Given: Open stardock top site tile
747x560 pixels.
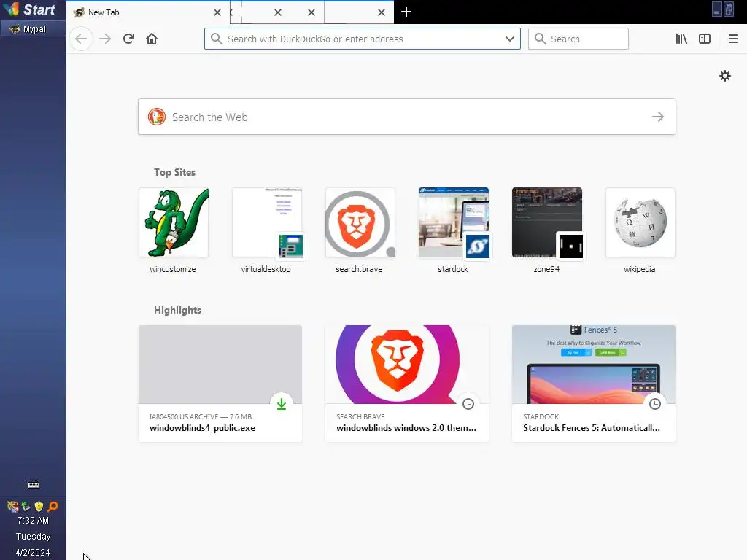Looking at the screenshot, I should (454, 222).
